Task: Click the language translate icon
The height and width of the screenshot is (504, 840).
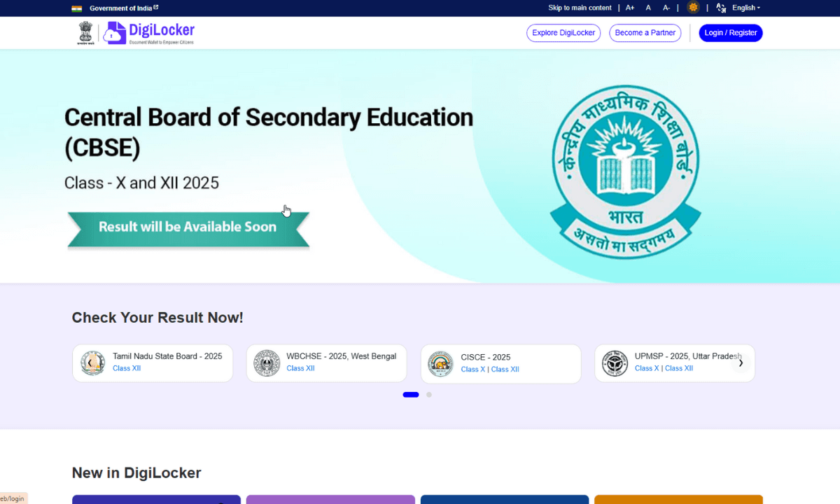Action: (x=721, y=8)
